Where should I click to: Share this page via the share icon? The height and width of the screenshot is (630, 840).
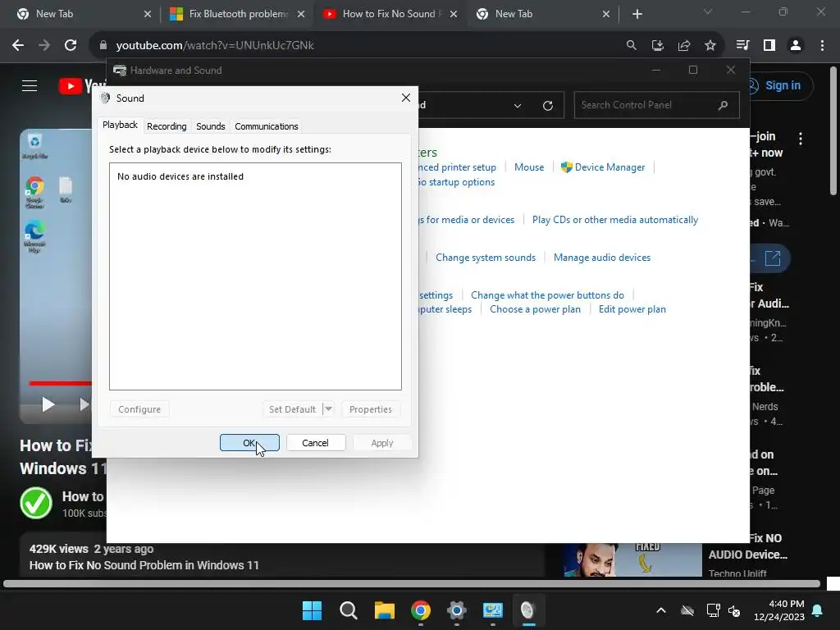684,46
